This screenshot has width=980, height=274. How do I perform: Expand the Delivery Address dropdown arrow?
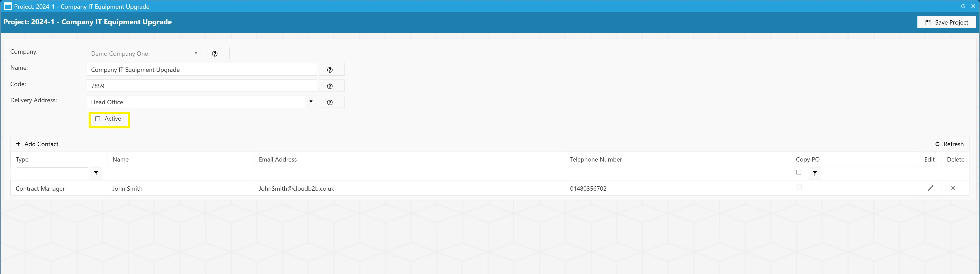(310, 101)
